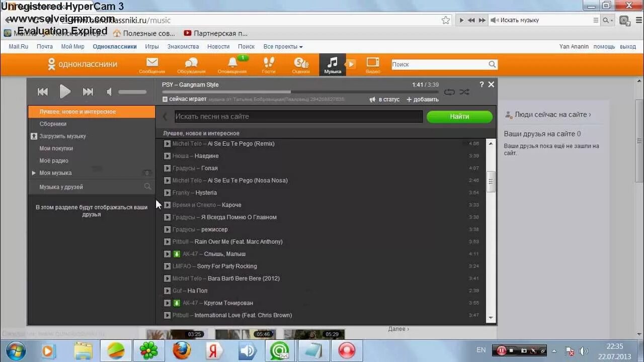This screenshot has height=362, width=644.
Task: Open video thumbnail with 05:46 duration
Action: pyautogui.click(x=245, y=334)
